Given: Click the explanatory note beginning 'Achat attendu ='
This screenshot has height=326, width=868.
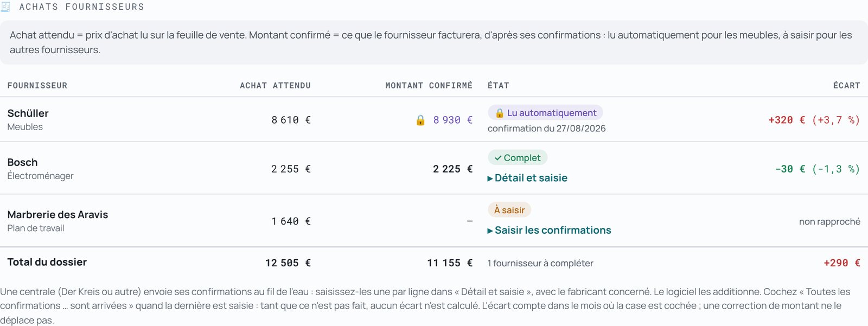Looking at the screenshot, I should click(434, 42).
